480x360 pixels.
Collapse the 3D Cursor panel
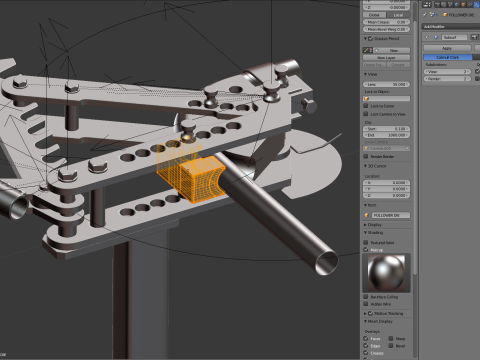(x=365, y=166)
